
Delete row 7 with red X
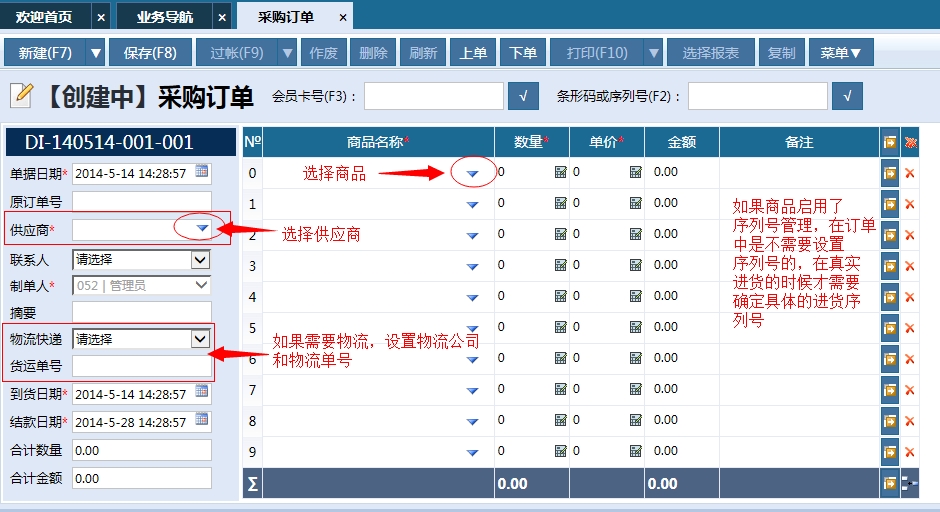pyautogui.click(x=910, y=390)
